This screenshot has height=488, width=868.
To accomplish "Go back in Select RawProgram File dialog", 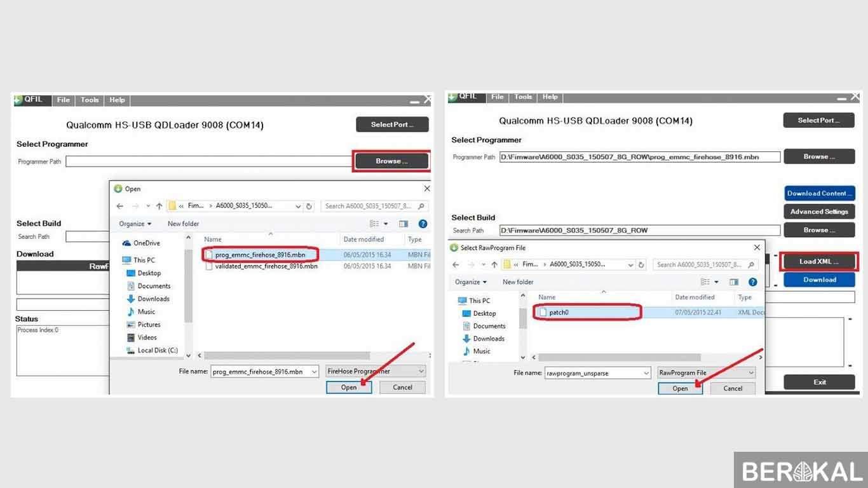I will [456, 264].
